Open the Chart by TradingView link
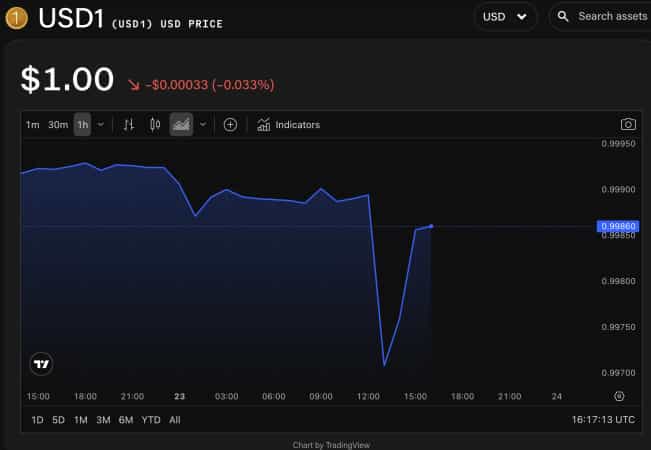This screenshot has height=450, width=651. 331,445
